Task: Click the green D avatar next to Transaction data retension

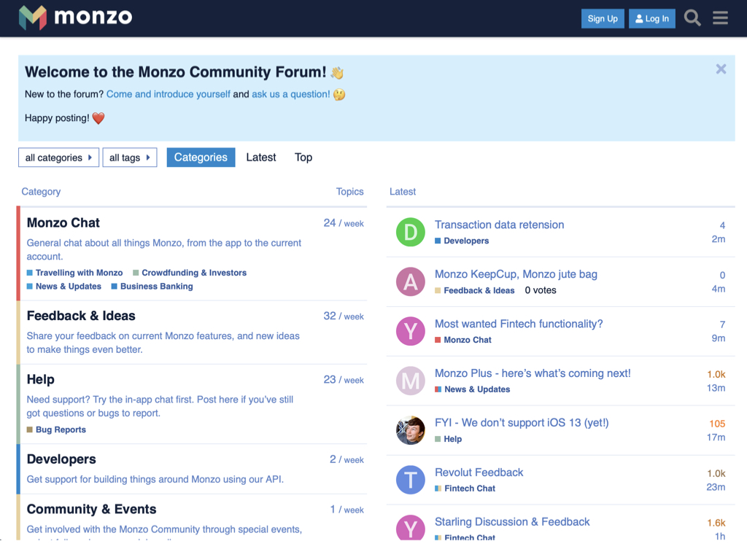Action: pos(410,232)
